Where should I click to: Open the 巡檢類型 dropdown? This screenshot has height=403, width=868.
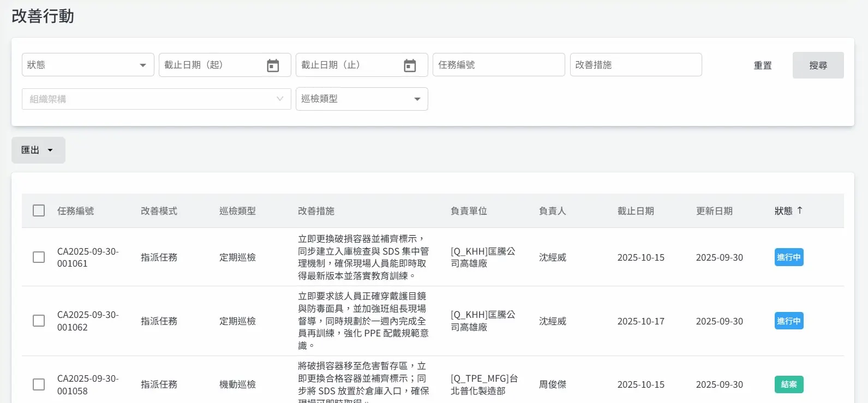361,99
